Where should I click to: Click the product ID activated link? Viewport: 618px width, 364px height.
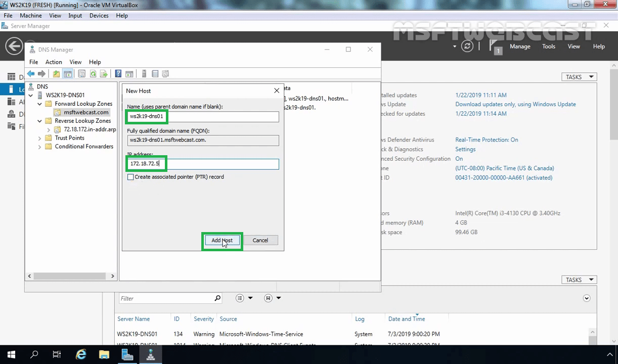pos(504,177)
